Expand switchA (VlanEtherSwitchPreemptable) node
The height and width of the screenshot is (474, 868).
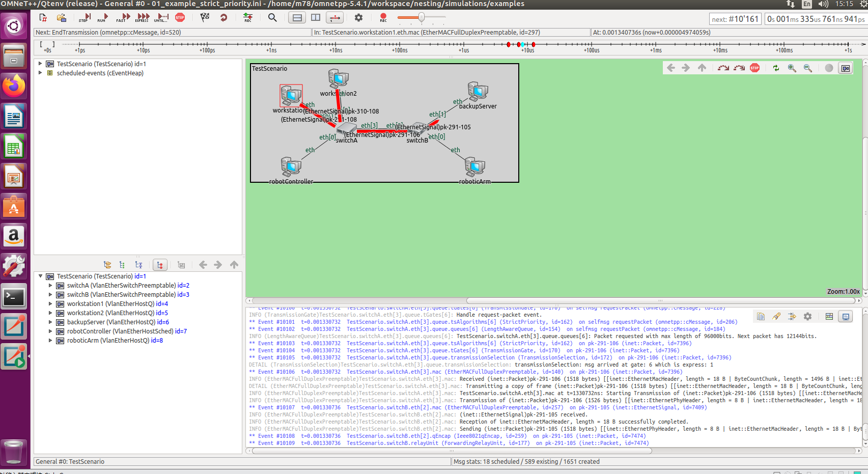(50, 285)
